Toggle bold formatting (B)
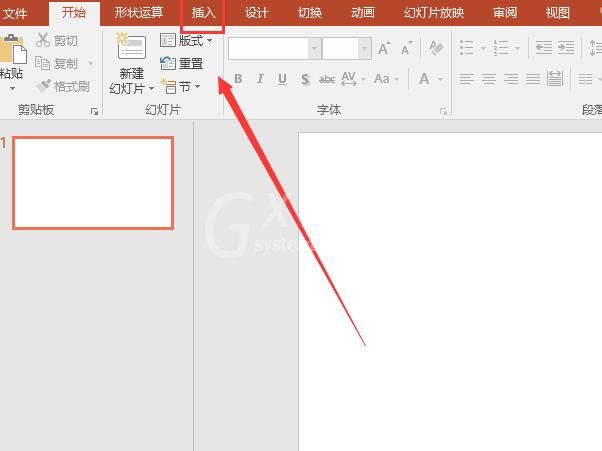 point(238,79)
